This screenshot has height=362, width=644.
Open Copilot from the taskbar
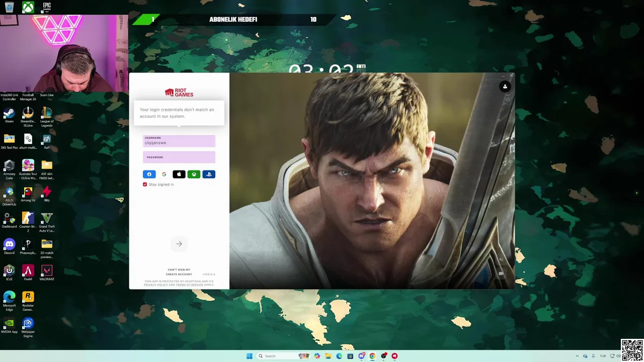coord(316,356)
